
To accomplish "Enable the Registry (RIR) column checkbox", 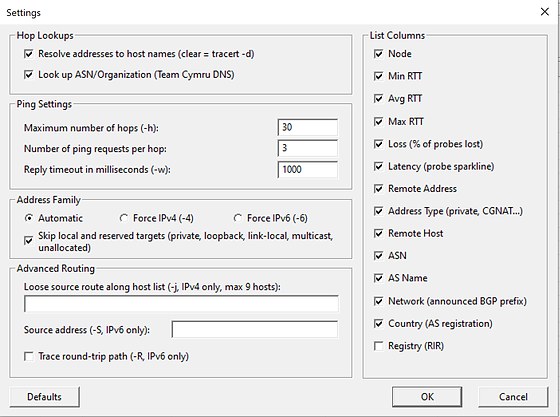I will click(x=378, y=346).
